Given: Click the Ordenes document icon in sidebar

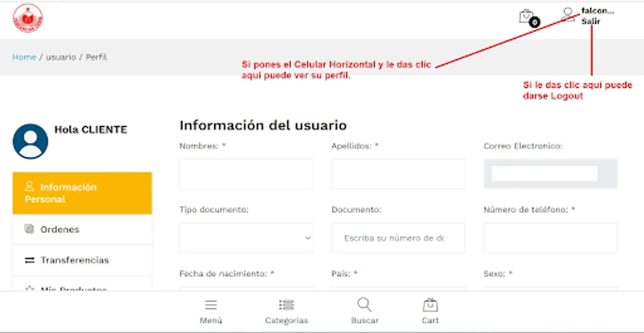Looking at the screenshot, I should point(29,229).
